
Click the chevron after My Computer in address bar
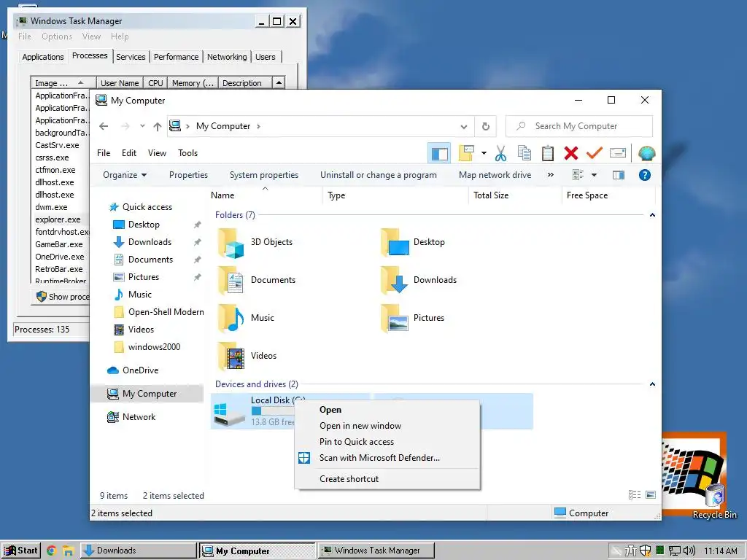259,127
